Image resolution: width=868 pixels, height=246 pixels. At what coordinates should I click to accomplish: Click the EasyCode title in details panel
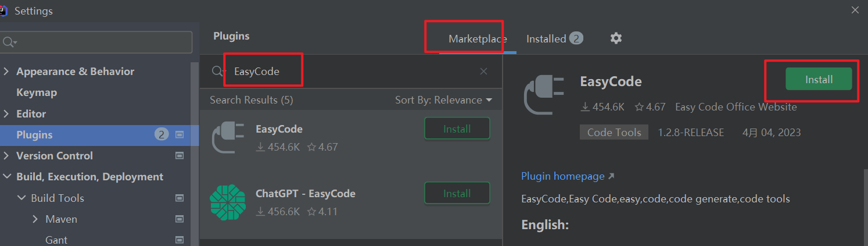(x=611, y=81)
